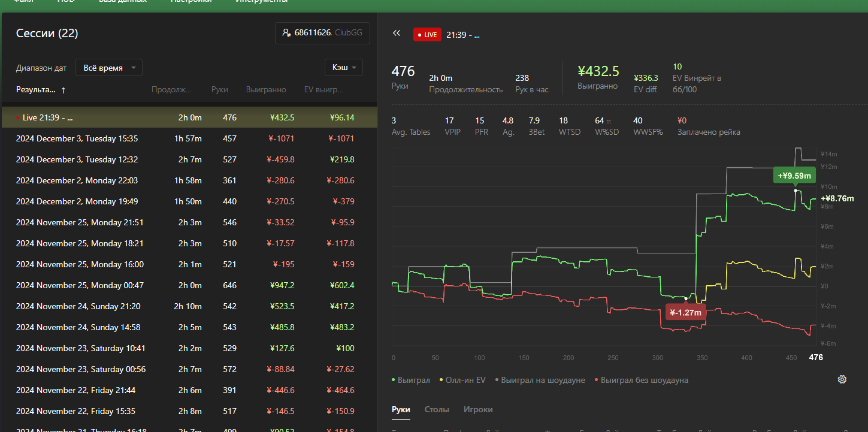Toggle the Олл-ин EV yellow series
The image size is (868, 432).
462,380
